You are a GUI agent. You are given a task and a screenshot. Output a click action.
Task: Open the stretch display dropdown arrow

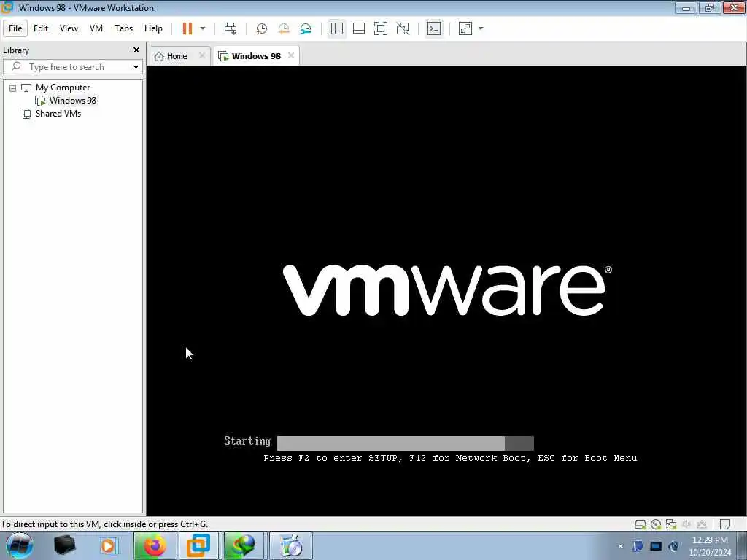tap(481, 28)
